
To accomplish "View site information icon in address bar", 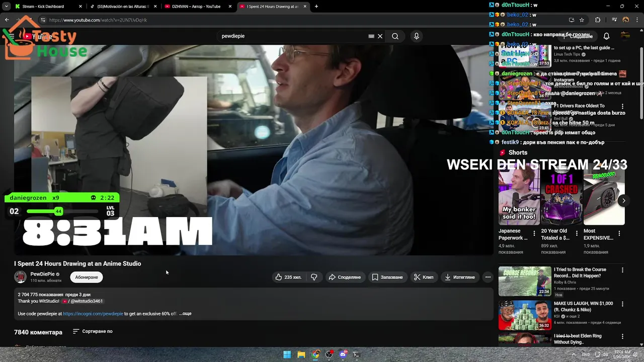I will (x=43, y=20).
